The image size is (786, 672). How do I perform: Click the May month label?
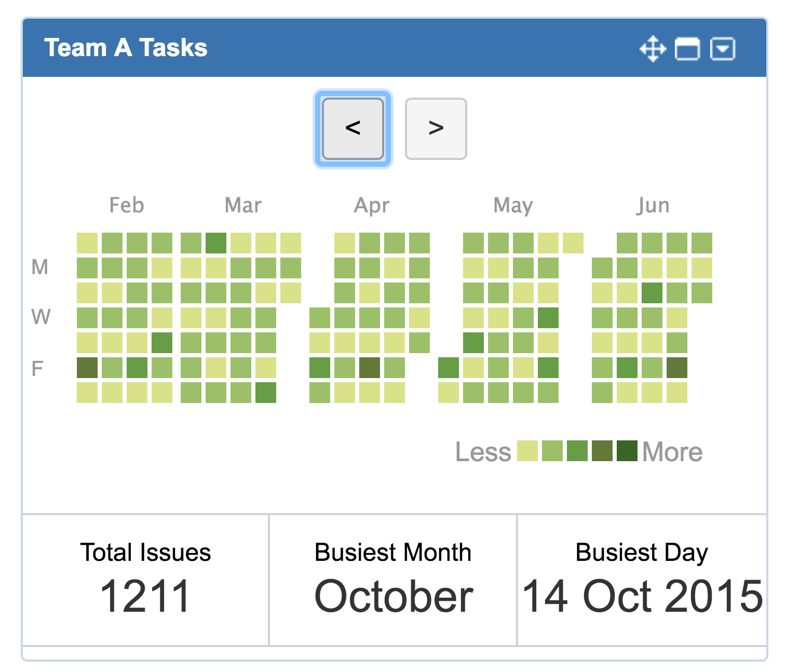[x=513, y=206]
